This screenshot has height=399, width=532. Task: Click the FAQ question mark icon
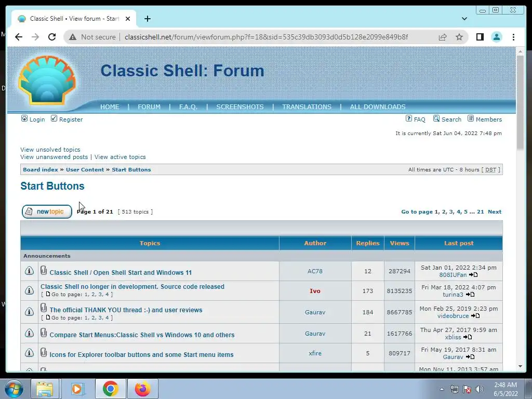409,118
